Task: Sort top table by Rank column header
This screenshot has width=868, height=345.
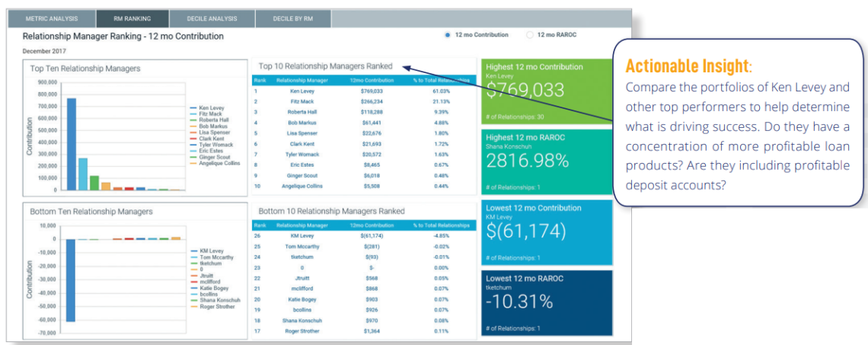Action: tap(260, 79)
